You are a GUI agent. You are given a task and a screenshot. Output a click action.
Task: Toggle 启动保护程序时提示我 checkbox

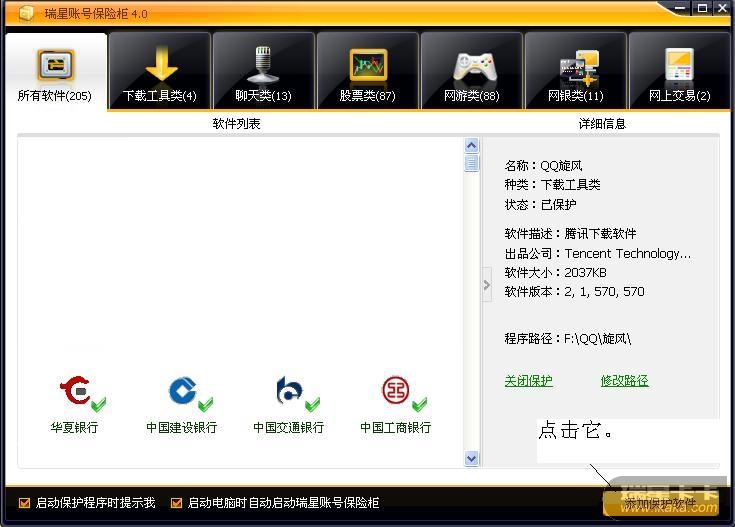24,503
